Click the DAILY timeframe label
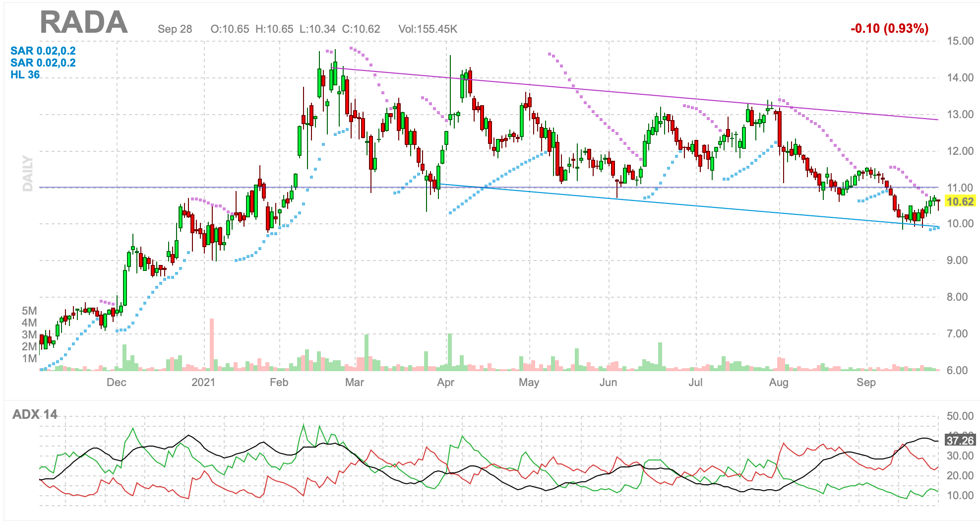 pyautogui.click(x=28, y=173)
